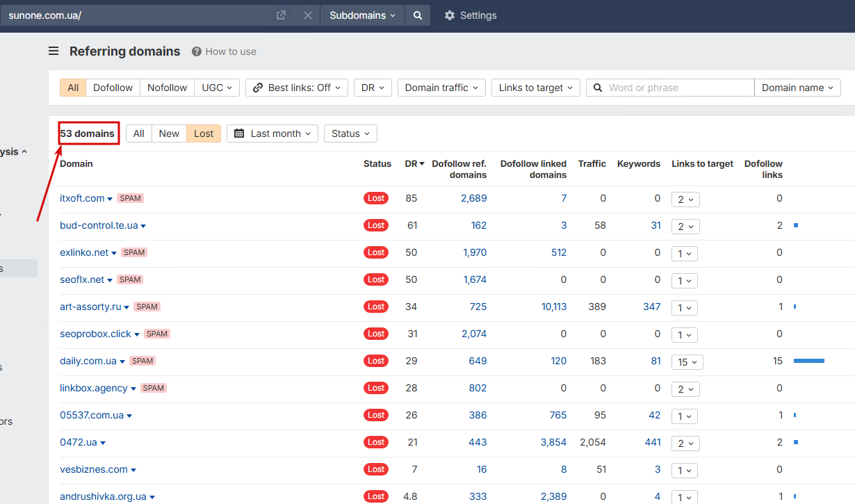Click Lost status badge for 0472.ua
This screenshot has width=855, height=504.
point(376,442)
